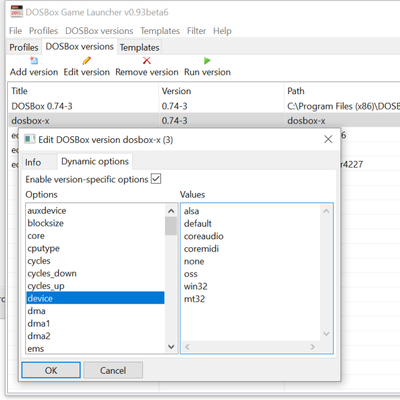Click Options list scroll up arrow
The image size is (400, 400).
(171, 211)
